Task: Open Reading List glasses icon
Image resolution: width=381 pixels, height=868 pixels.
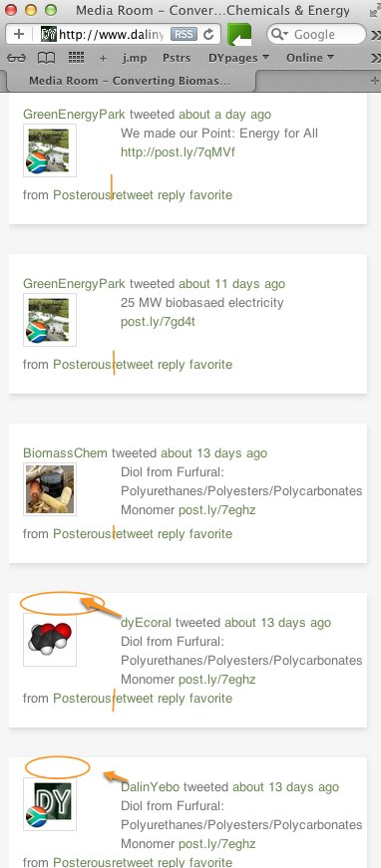Action: tap(17, 58)
